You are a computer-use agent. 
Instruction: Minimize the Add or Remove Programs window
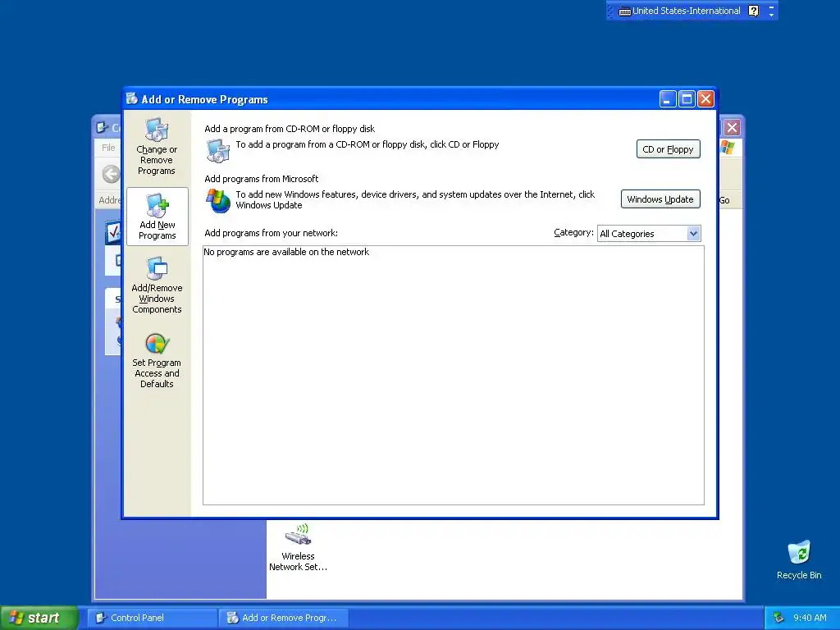pos(668,99)
